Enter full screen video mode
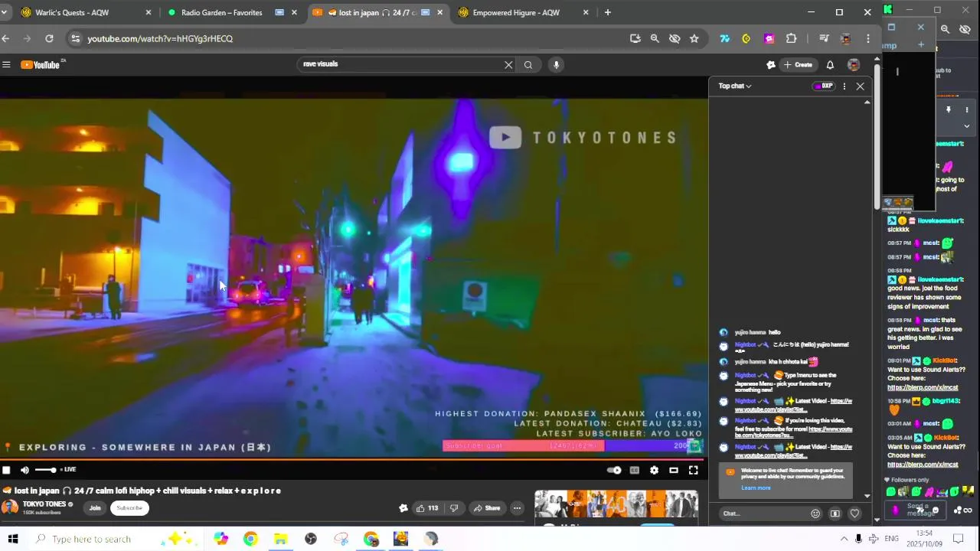Screen dimensions: 980x551 [693, 470]
